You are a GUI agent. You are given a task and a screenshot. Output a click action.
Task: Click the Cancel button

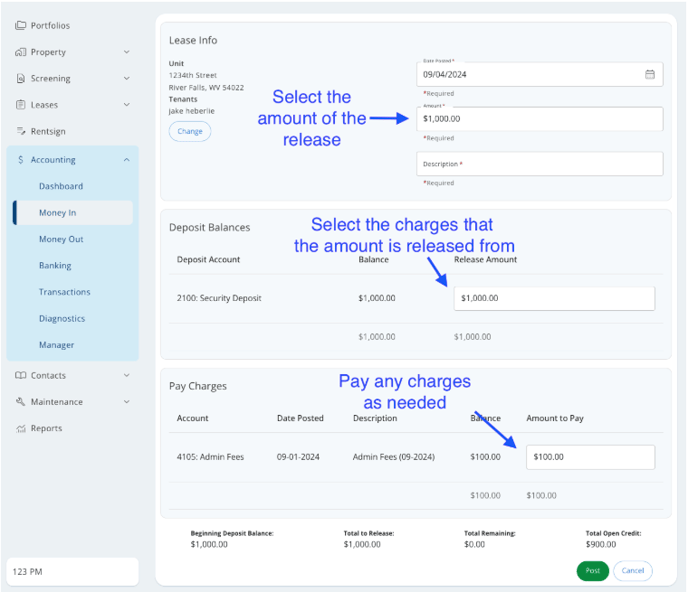click(632, 571)
